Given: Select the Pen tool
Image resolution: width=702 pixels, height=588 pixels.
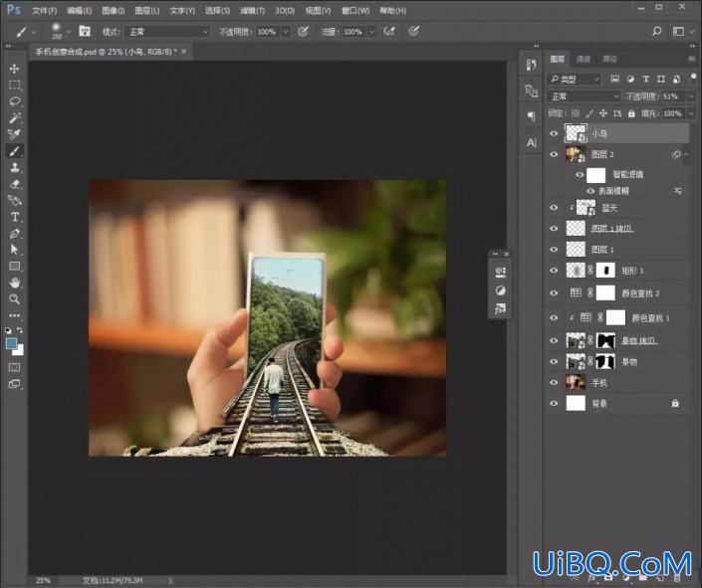Looking at the screenshot, I should tap(14, 234).
